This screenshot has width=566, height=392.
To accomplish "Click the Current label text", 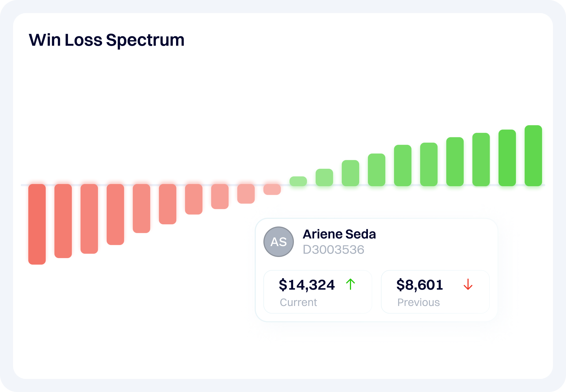I will point(298,302).
